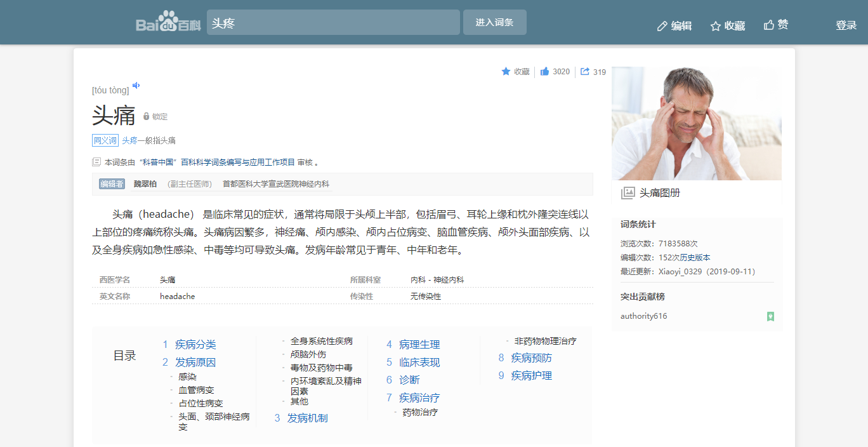Open the 头痛图册 album link
The width and height of the screenshot is (868, 447).
point(660,193)
